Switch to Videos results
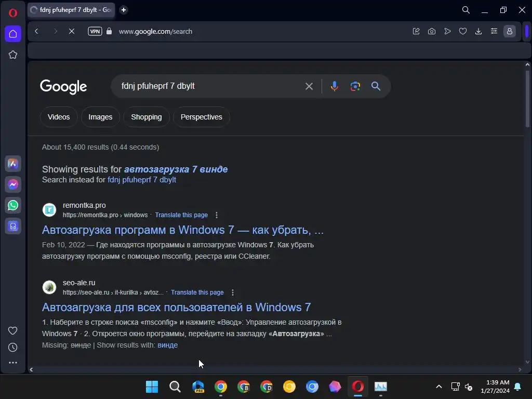Viewport: 532px width, 399px height. point(59,117)
